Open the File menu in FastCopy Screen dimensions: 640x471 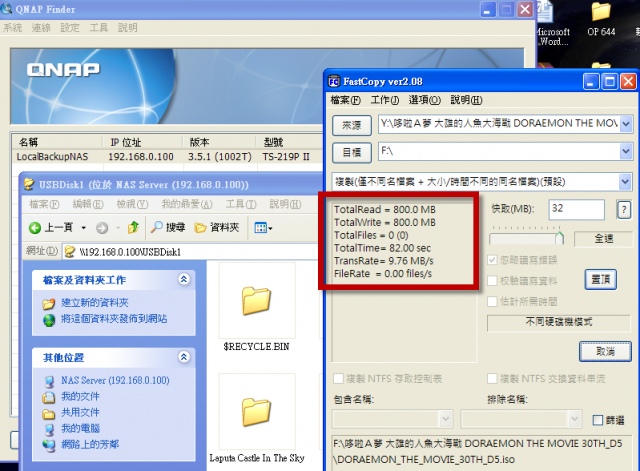tap(346, 100)
